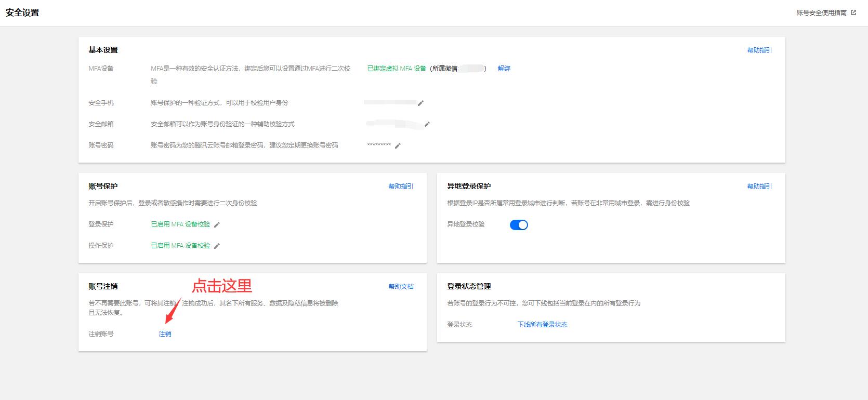Click the 账号注销 section heading
Screen dimensions: 868x400
coord(103,286)
